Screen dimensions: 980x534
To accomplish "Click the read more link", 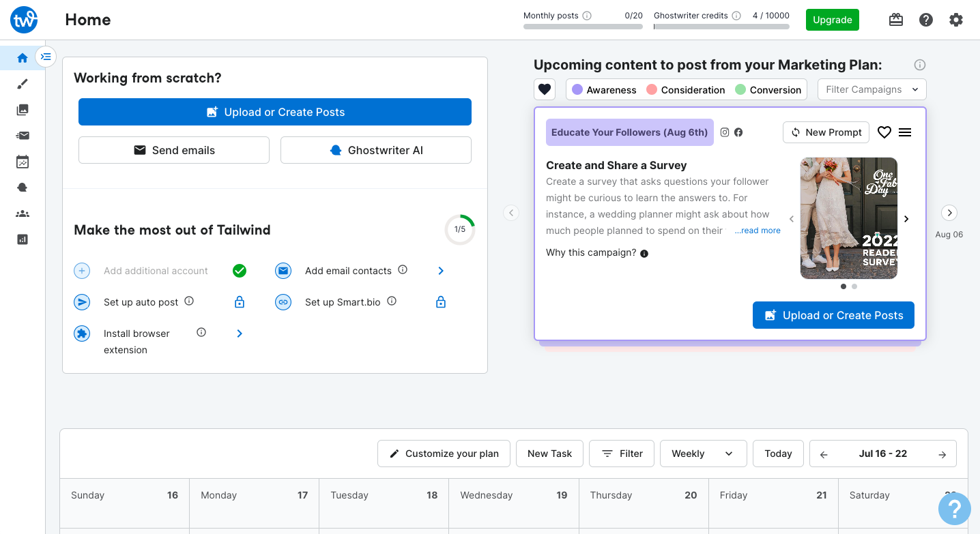I will [758, 231].
